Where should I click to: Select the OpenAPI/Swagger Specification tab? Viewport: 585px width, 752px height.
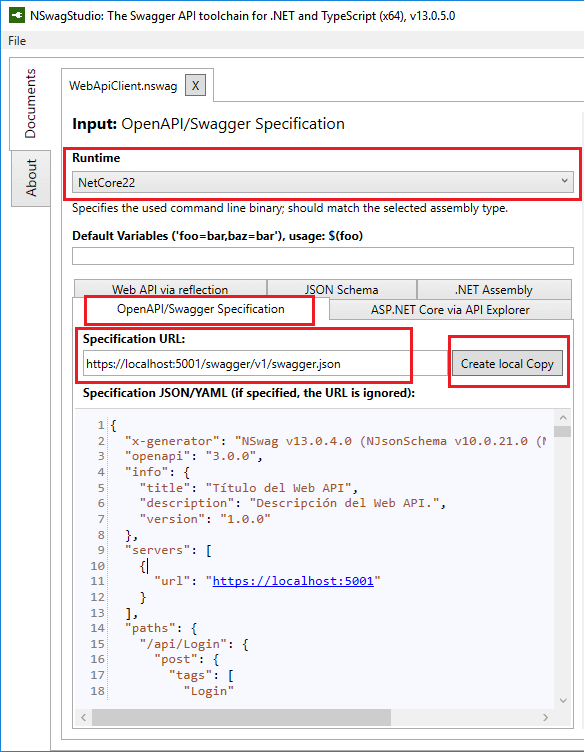click(x=200, y=309)
